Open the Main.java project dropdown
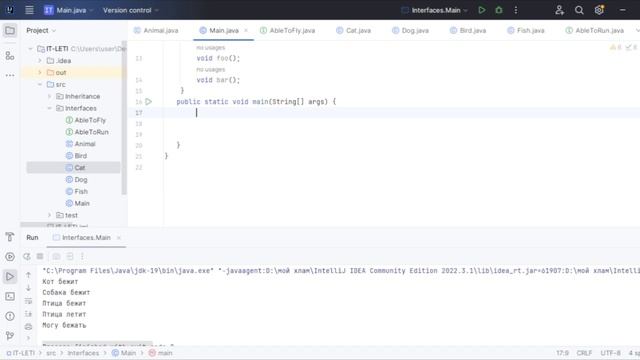 point(69,10)
